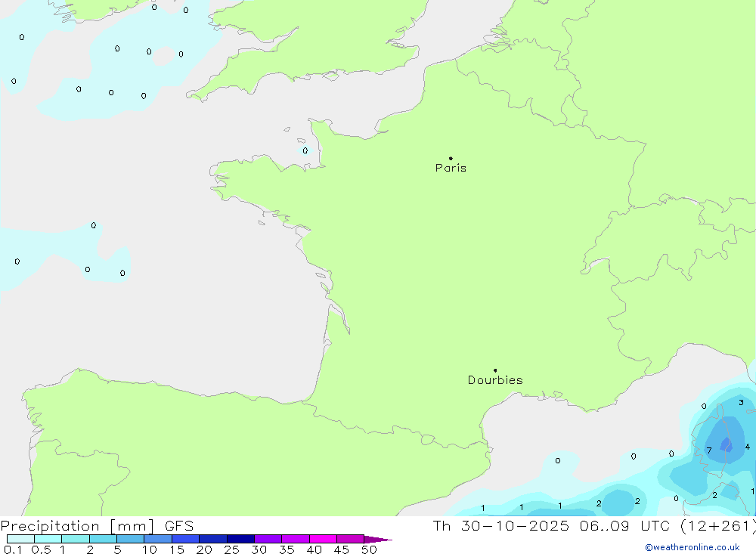Click the 30–35 mm purple legend swatch
This screenshot has width=756, height=554.
coord(268,539)
